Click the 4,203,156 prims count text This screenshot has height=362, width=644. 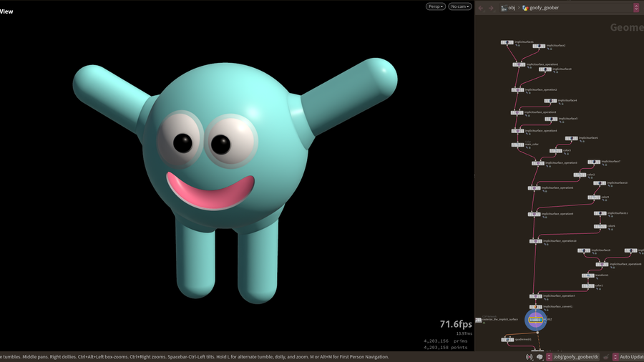[446, 341]
